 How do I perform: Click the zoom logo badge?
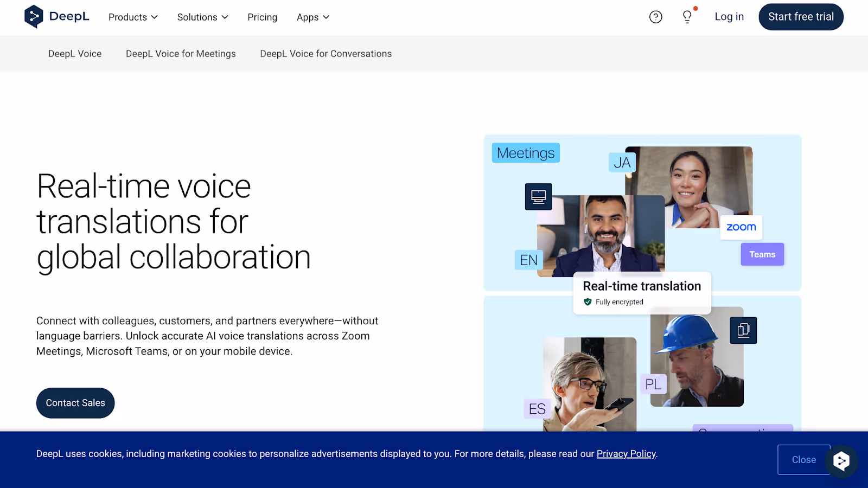pos(741,227)
